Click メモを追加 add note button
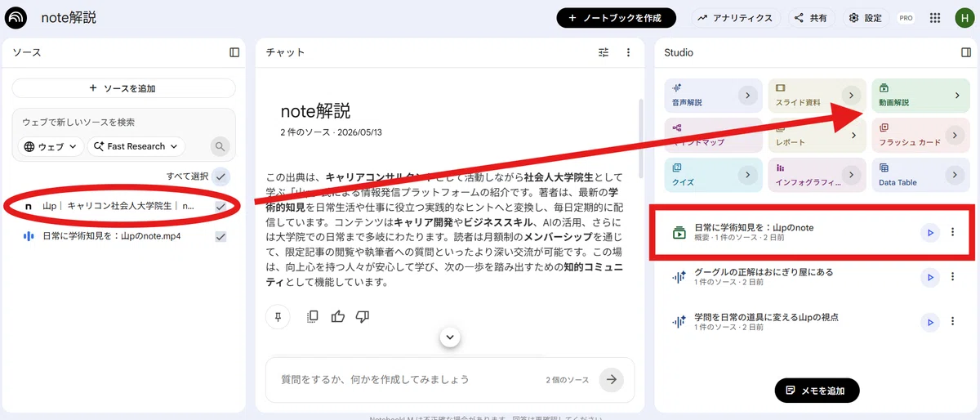 pos(817,391)
